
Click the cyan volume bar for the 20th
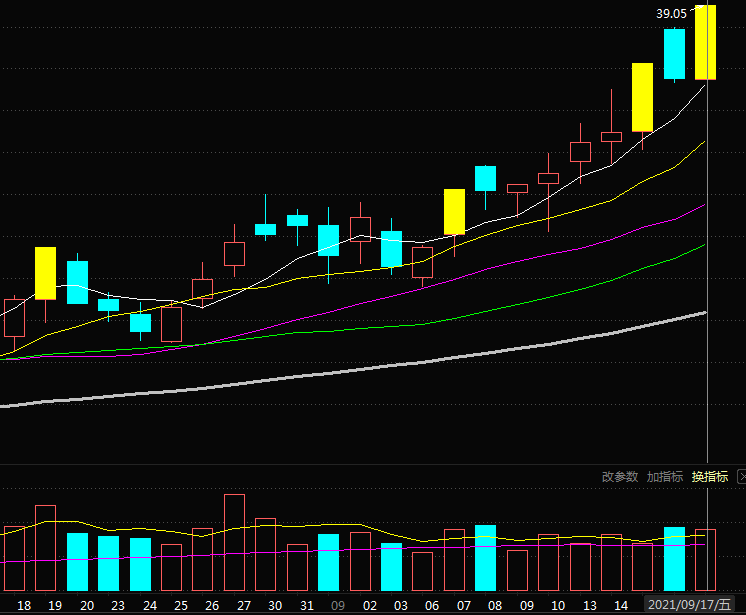tap(78, 562)
